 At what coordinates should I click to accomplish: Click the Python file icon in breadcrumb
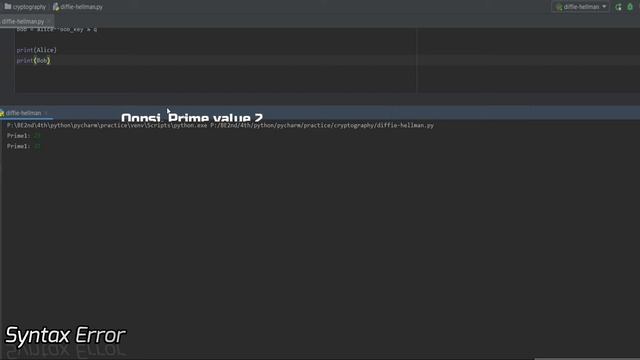coord(56,7)
